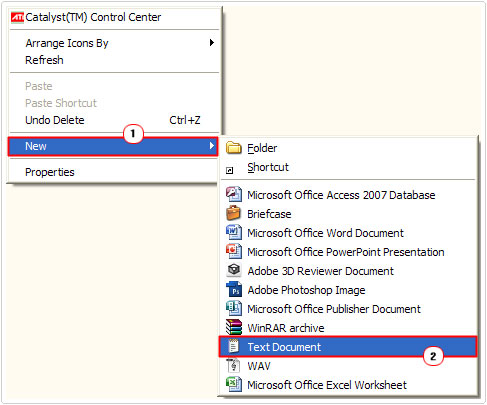Click the Excel Worksheet icon
This screenshot has width=487, height=405.
click(234, 384)
